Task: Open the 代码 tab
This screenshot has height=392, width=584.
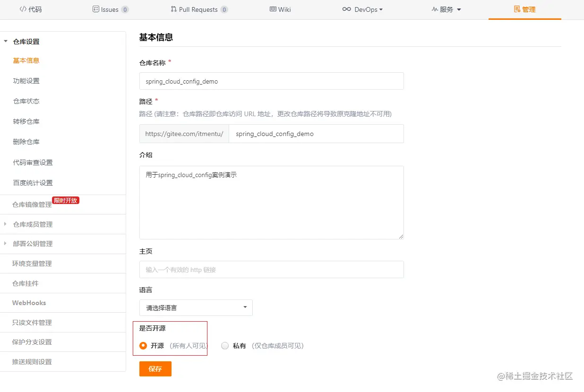Action: click(31, 9)
